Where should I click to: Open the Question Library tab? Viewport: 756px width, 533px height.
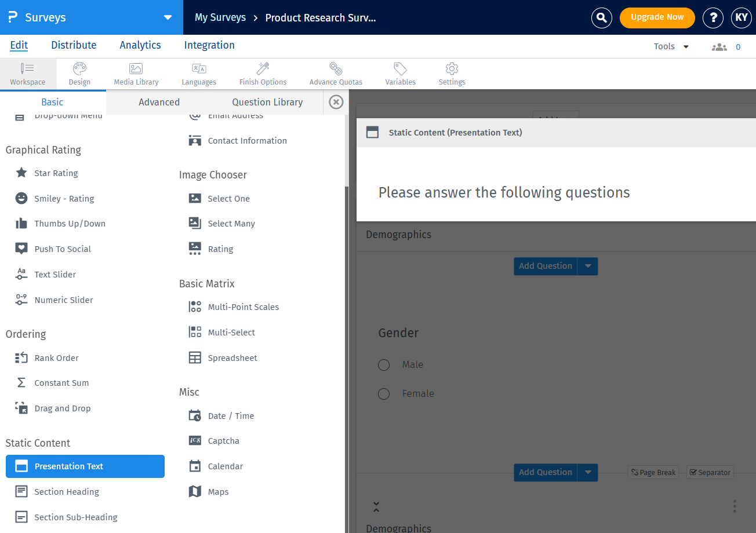[x=267, y=102]
